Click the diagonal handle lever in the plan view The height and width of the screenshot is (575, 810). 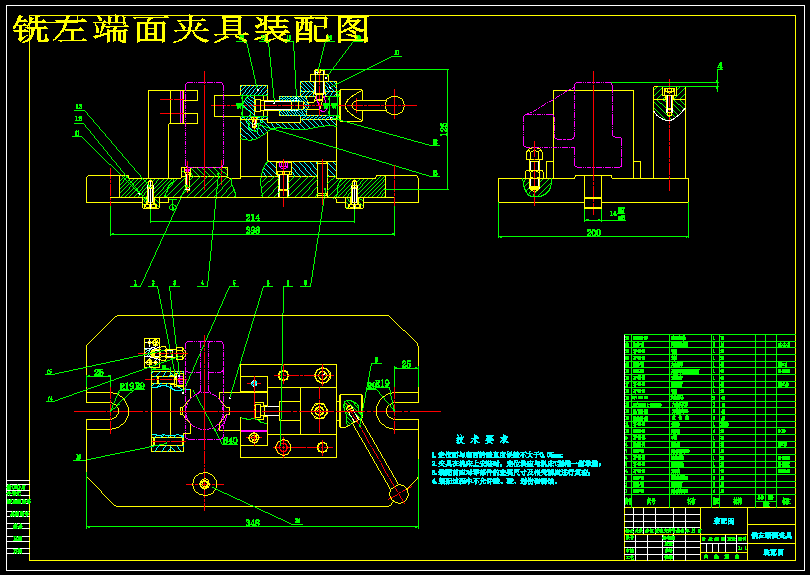(x=376, y=452)
